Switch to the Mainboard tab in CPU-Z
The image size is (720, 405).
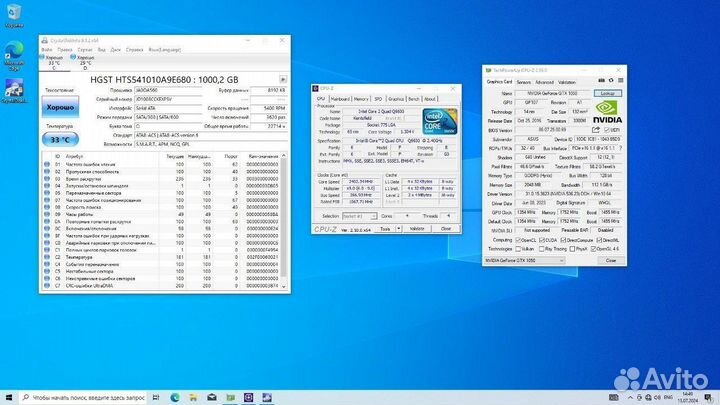click(x=341, y=99)
